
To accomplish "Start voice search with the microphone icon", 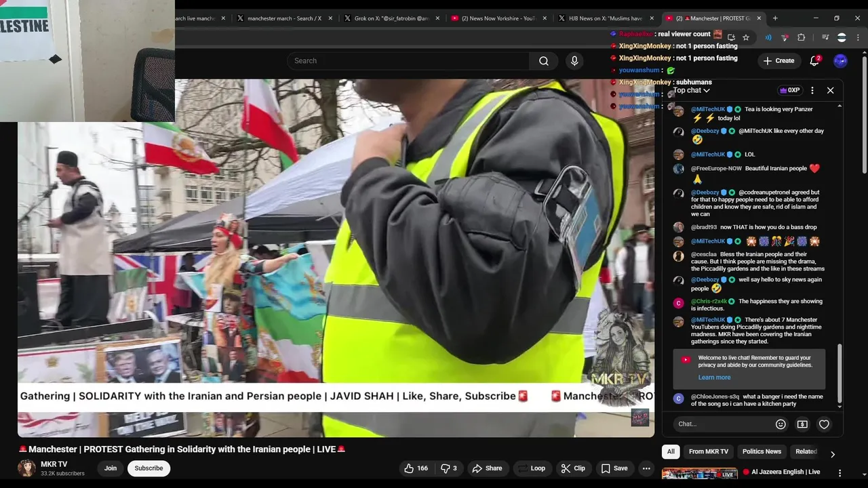I will 574,61.
